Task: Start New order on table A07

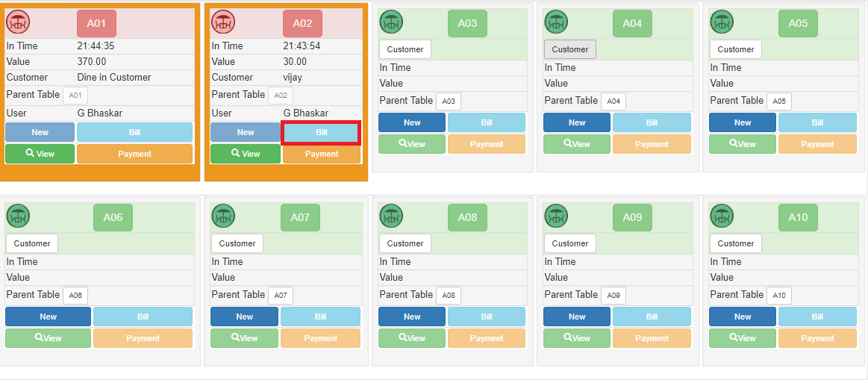Action: click(x=244, y=317)
